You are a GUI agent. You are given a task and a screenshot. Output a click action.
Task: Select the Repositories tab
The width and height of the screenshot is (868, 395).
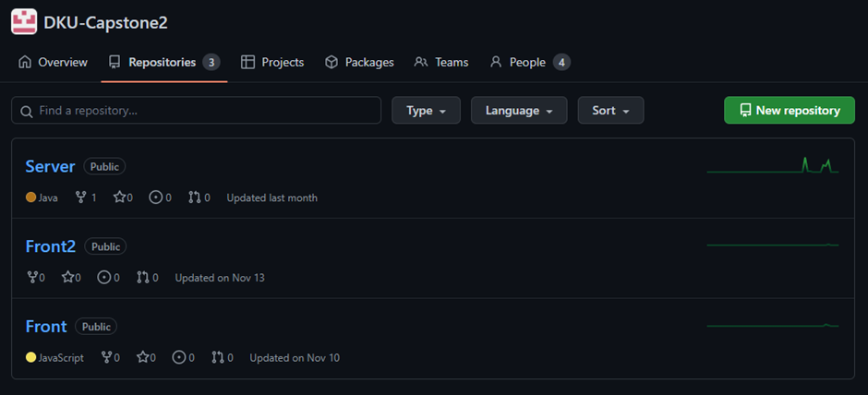tap(163, 63)
